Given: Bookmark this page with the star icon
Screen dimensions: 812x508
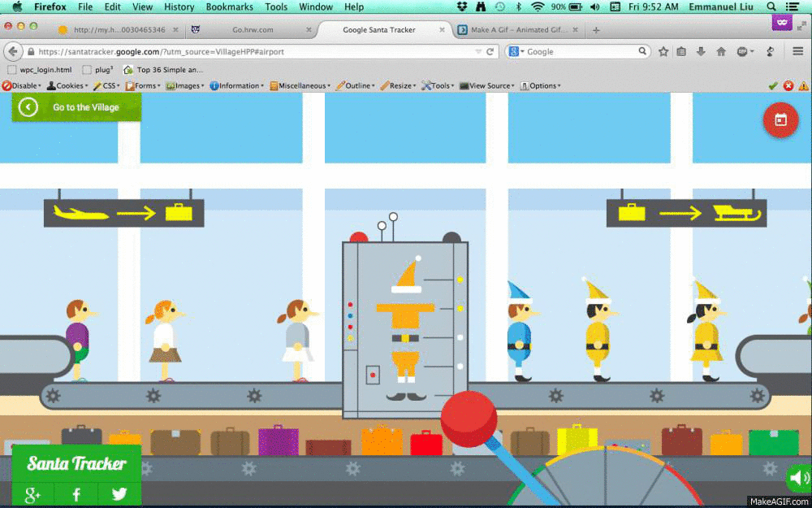Looking at the screenshot, I should click(663, 51).
